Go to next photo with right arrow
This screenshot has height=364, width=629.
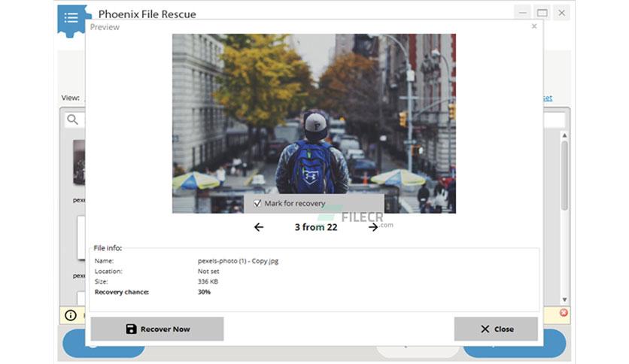[373, 227]
